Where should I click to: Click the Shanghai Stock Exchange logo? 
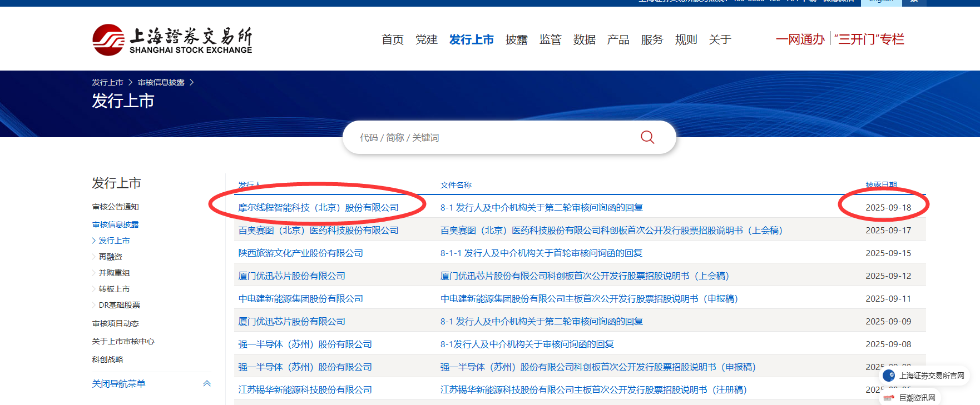(x=172, y=39)
